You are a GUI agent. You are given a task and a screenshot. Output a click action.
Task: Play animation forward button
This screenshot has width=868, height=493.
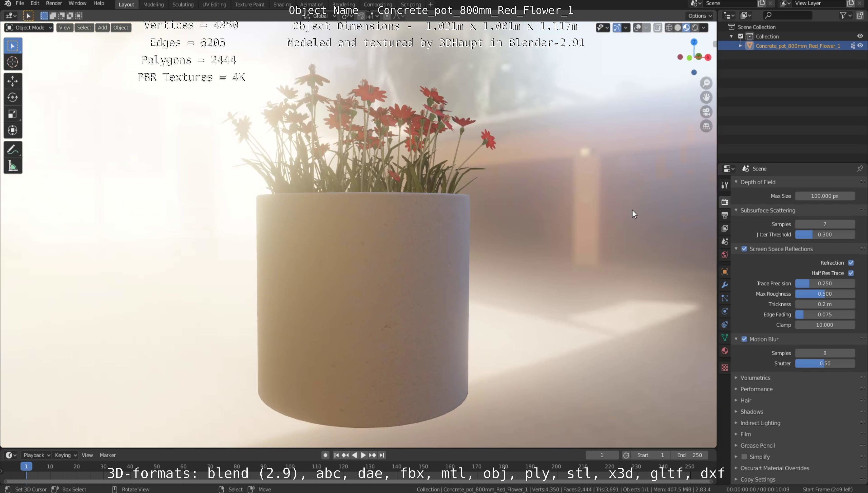[363, 455]
